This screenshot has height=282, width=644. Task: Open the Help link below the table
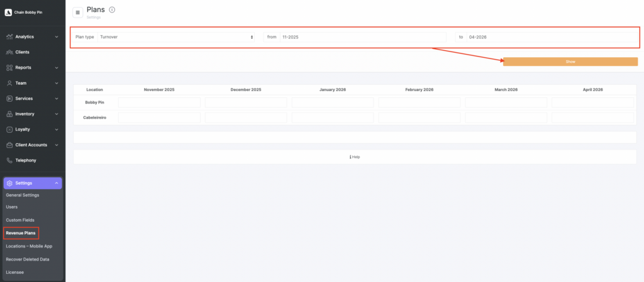coord(355,157)
